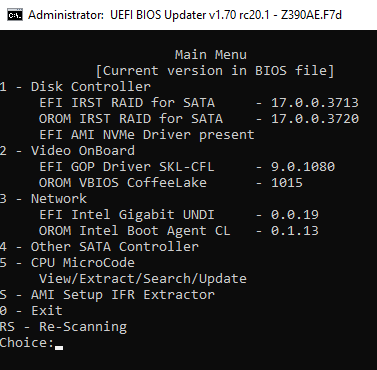Image resolution: width=377 pixels, height=370 pixels.
Task: Click Other SATA Controller menu entry
Action: 99,247
